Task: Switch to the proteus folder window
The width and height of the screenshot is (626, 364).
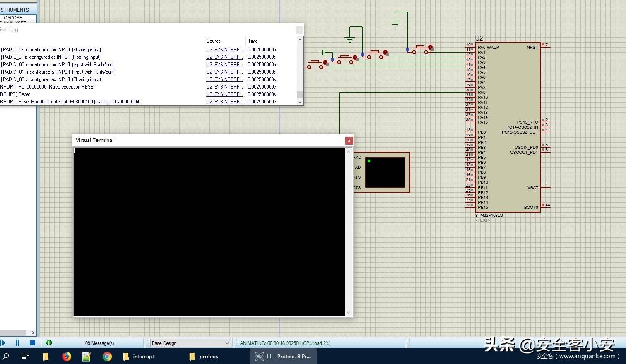Action: 204,356
